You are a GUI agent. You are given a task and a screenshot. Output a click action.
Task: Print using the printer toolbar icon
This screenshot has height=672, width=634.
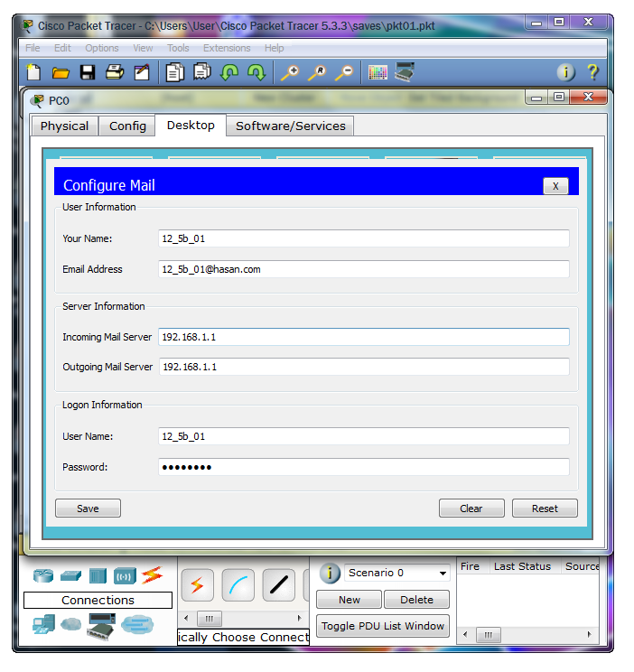115,72
